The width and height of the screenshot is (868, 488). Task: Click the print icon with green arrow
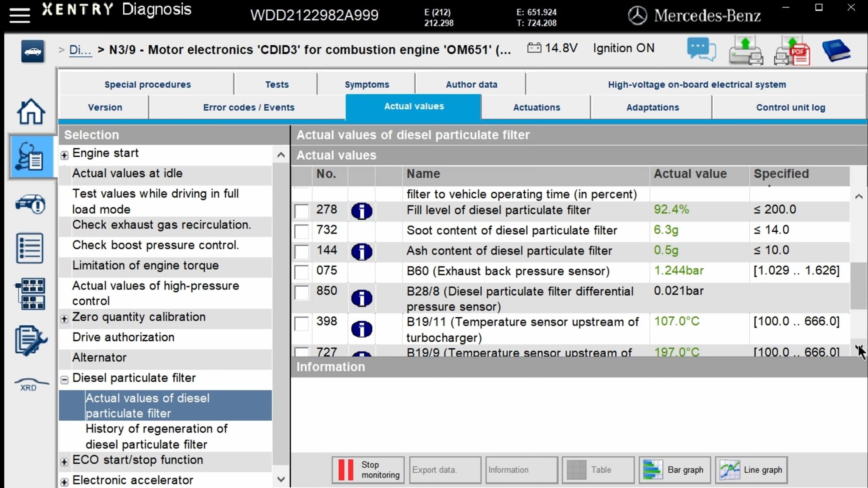pyautogui.click(x=746, y=51)
